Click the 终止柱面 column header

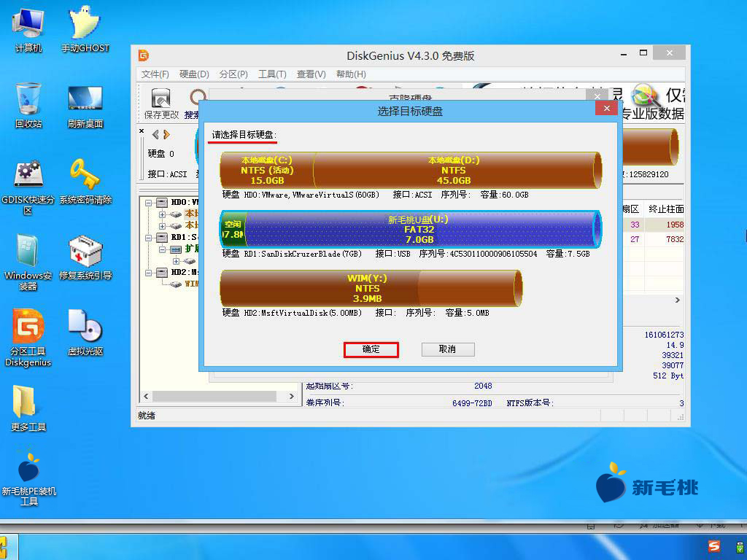click(x=666, y=209)
